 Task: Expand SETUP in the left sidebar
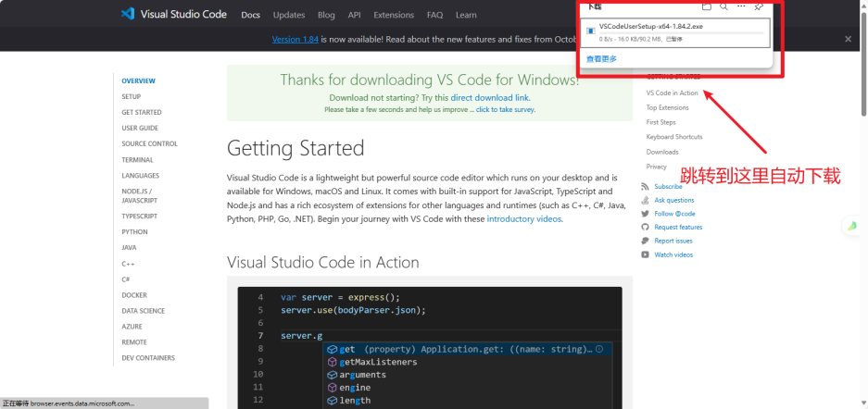pyautogui.click(x=132, y=97)
